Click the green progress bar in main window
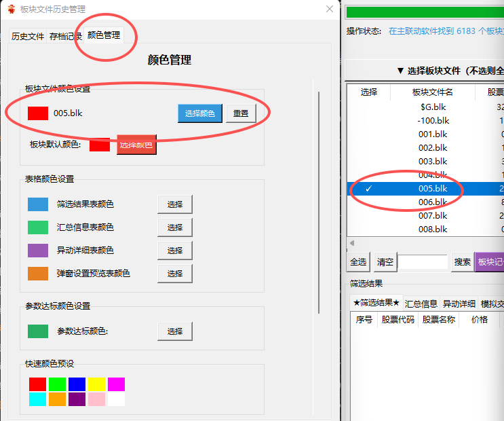 [425, 12]
